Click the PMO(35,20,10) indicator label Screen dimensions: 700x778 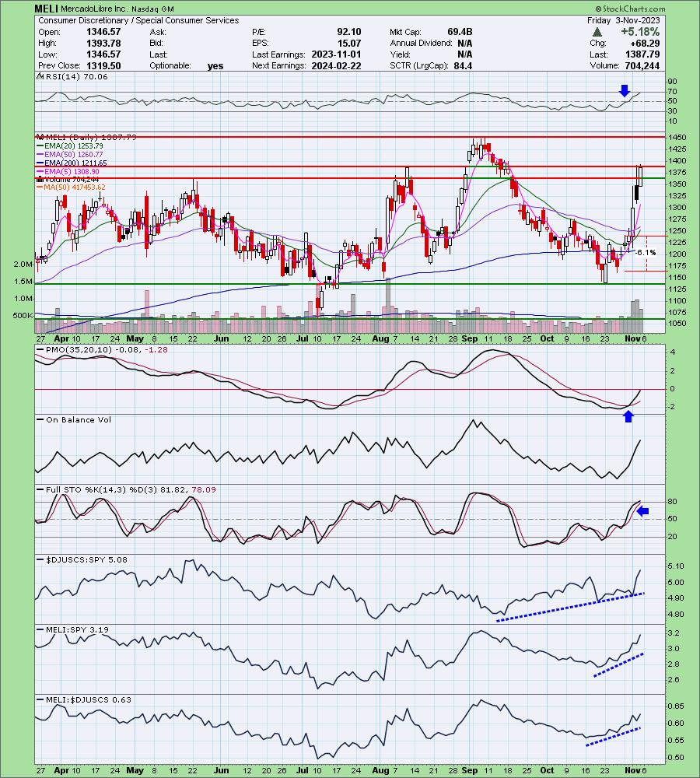(x=103, y=350)
